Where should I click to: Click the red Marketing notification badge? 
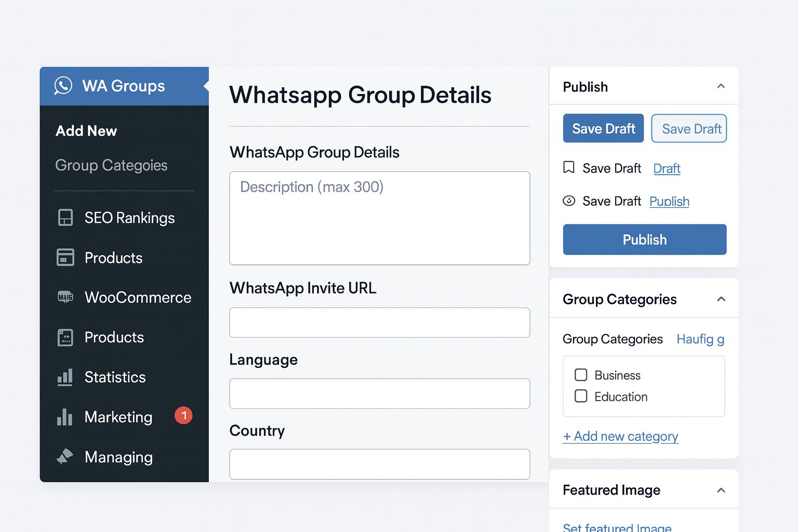(x=183, y=416)
